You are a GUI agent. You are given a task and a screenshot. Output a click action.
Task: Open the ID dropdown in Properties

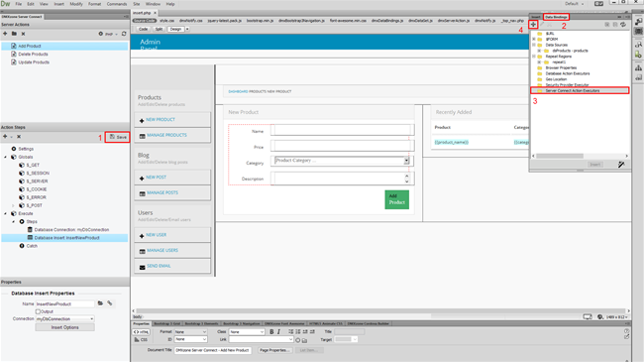coord(190,339)
